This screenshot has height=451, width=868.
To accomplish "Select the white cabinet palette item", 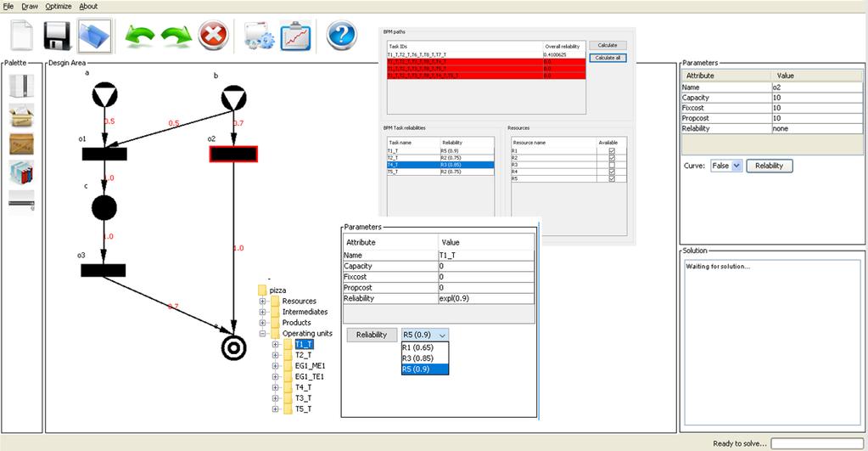I will tap(21, 87).
